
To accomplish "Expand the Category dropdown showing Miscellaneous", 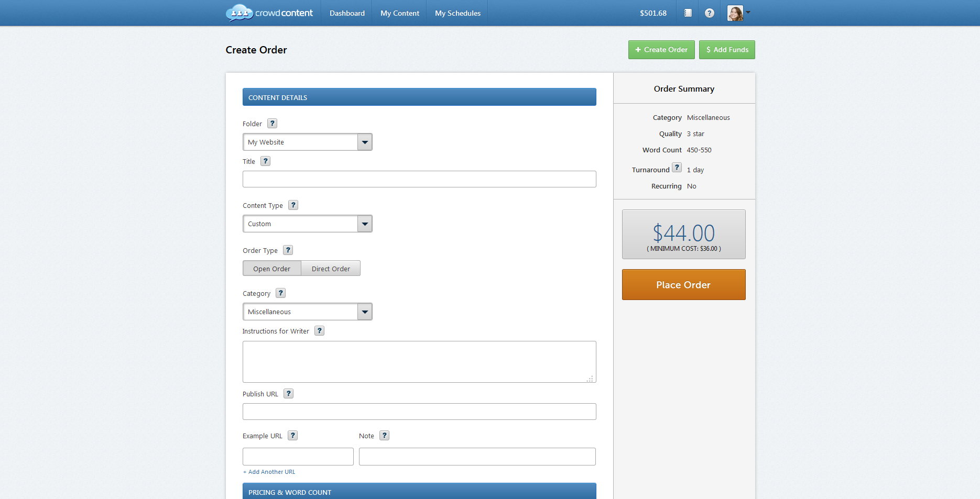I will pos(307,312).
